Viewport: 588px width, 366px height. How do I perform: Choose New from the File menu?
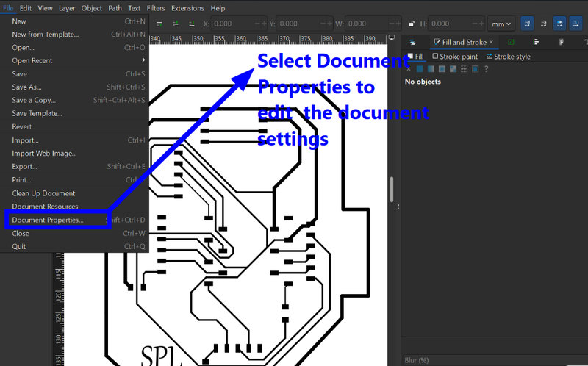(75, 21)
